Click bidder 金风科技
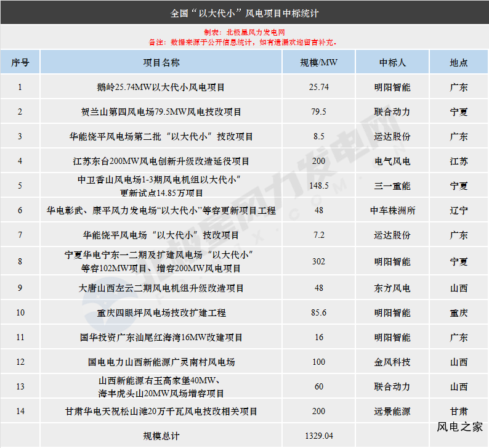 [392, 362]
